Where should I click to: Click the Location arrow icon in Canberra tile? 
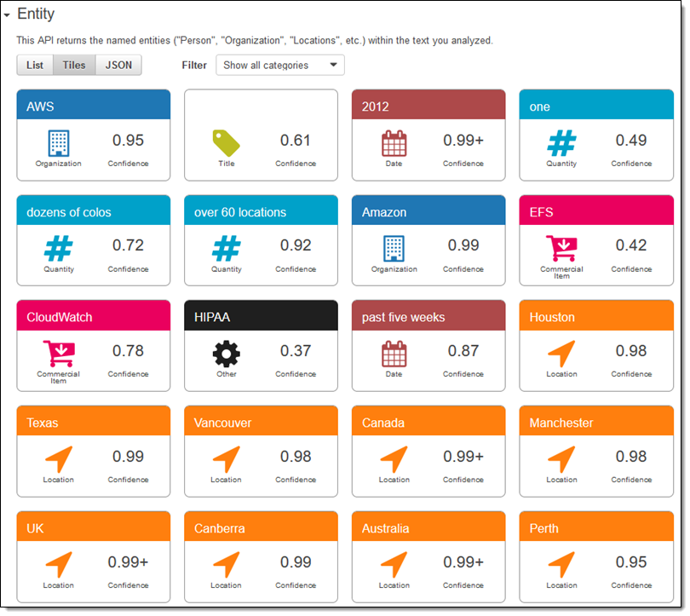(227, 565)
